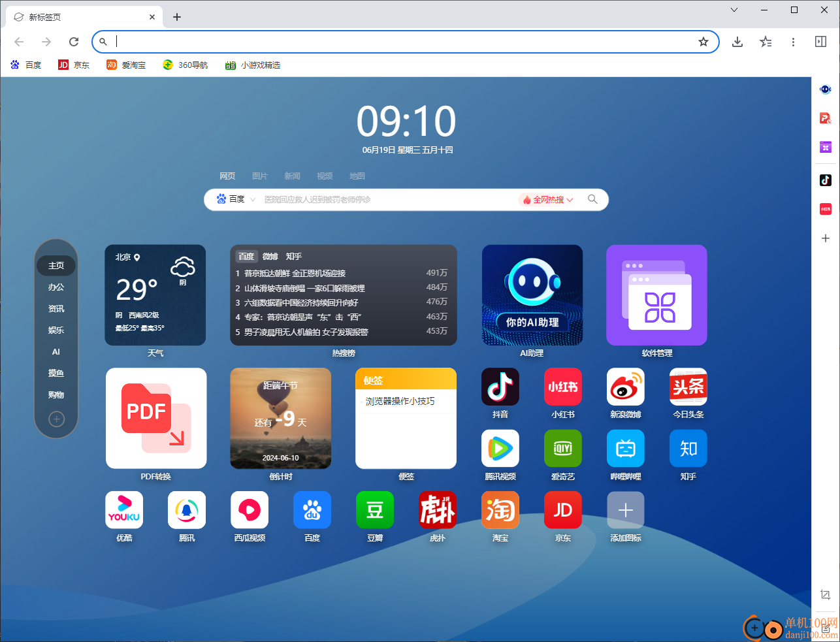Select the 视频 search tab
This screenshot has width=840, height=642.
coord(325,176)
